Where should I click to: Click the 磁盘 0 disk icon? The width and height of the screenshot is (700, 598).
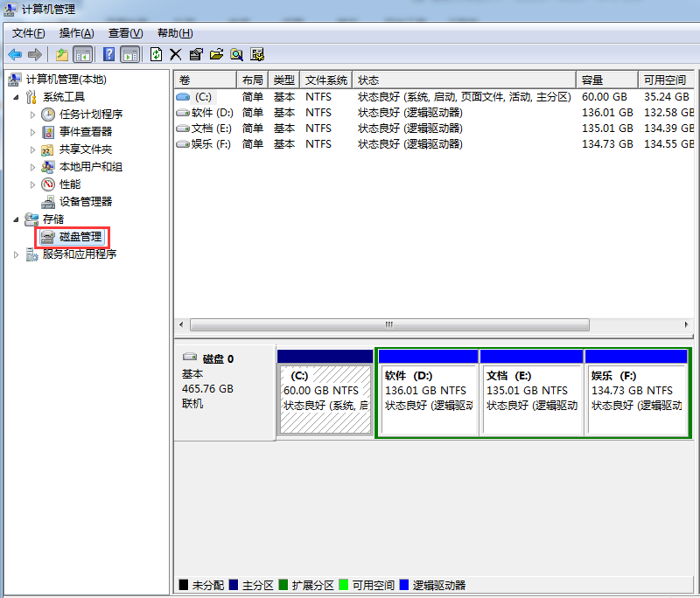pos(190,357)
